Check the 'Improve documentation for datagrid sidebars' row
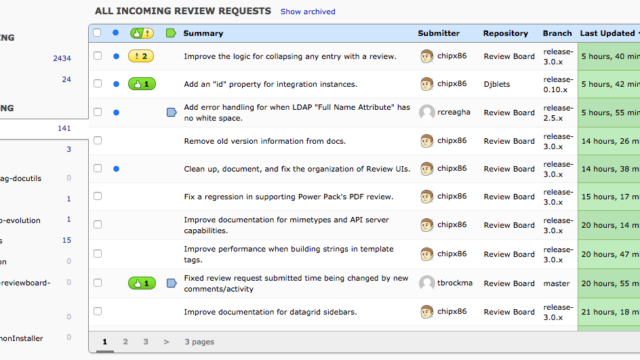 tap(98, 311)
